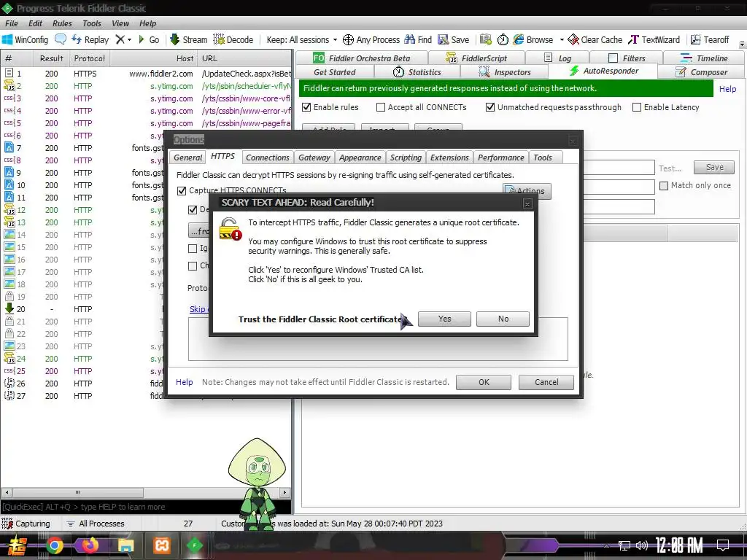Click All Processes filter in status bar
This screenshot has width=747, height=560.
[x=96, y=524]
